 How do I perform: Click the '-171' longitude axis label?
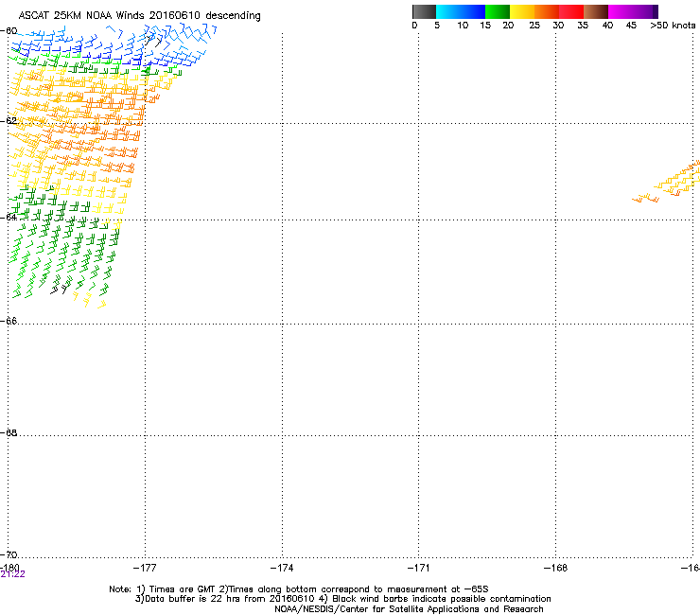coord(419,568)
